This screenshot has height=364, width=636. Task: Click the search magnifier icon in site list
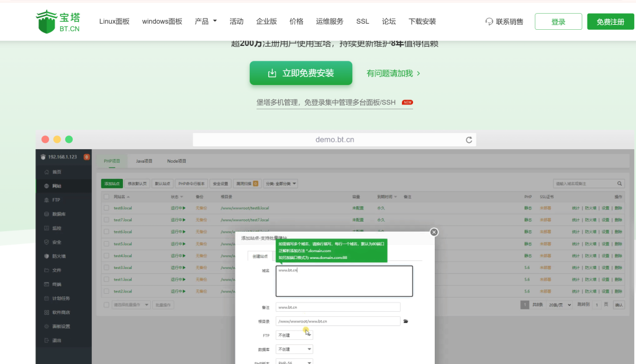619,184
